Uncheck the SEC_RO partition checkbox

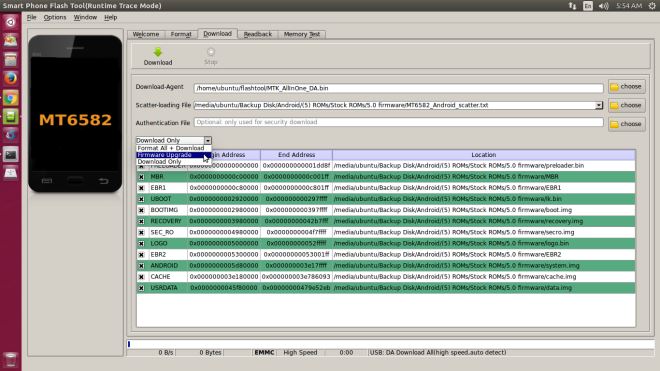pos(141,232)
